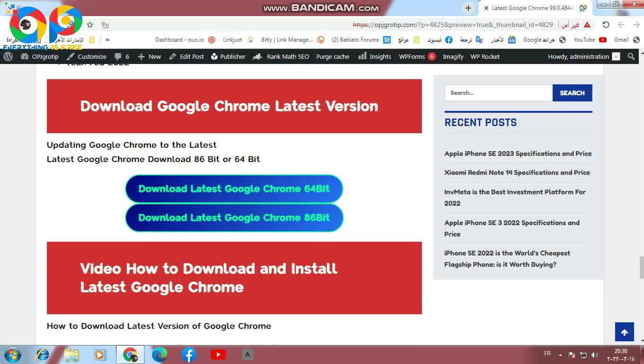Click the not-secure warning triangle icon
644x364 pixels.
587,25
